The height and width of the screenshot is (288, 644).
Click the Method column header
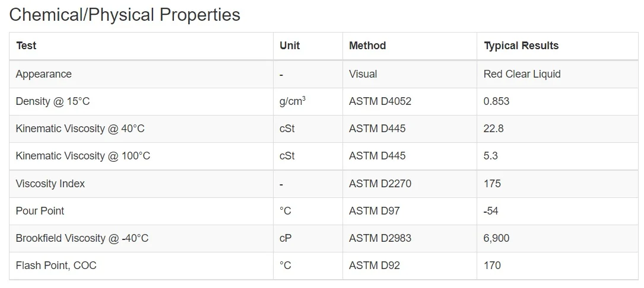click(367, 46)
